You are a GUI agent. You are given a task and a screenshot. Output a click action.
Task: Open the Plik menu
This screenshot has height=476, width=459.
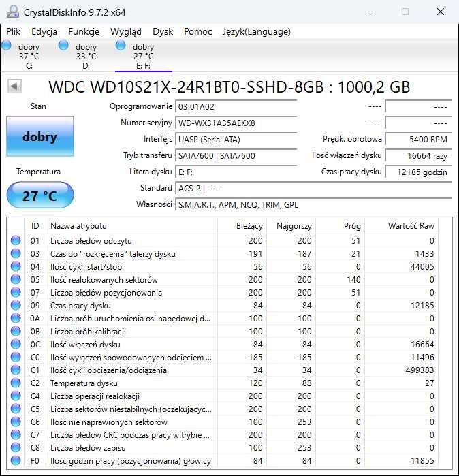pyautogui.click(x=14, y=31)
